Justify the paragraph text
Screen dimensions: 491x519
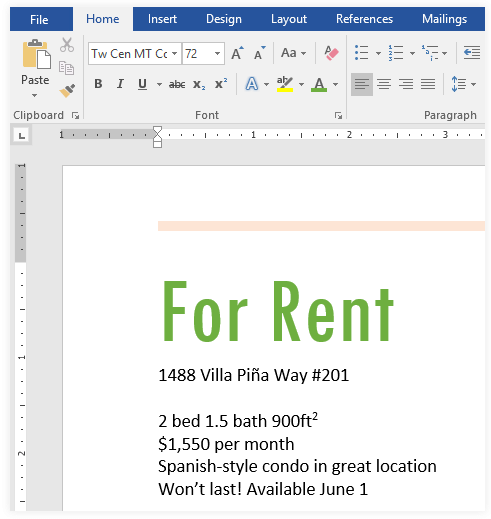[428, 84]
